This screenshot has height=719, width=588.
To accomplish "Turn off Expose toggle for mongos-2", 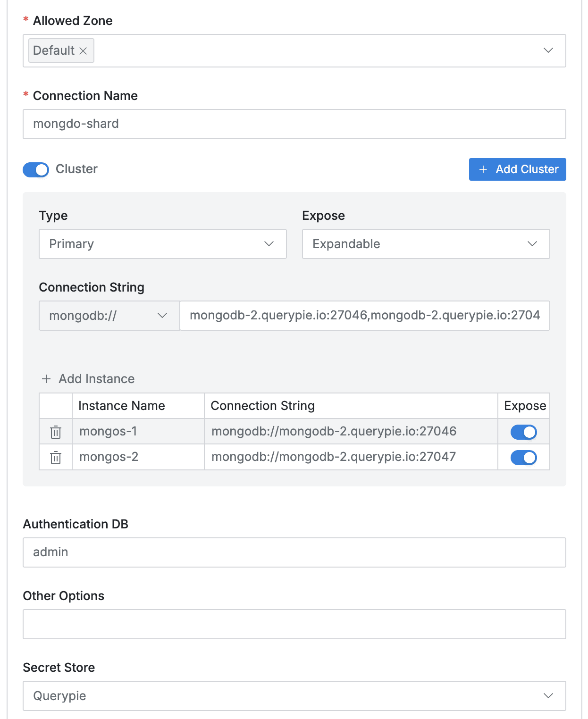I will (523, 458).
